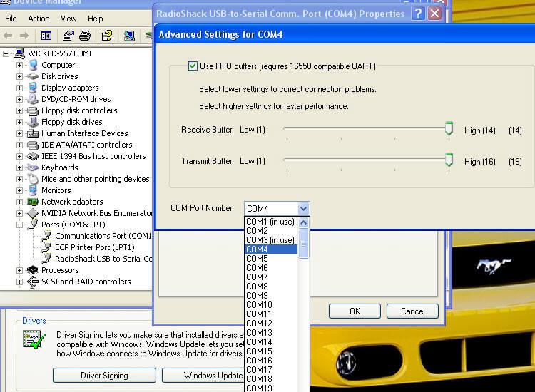Expand the IDE ATA/ATAPI controllers node

click(x=19, y=145)
